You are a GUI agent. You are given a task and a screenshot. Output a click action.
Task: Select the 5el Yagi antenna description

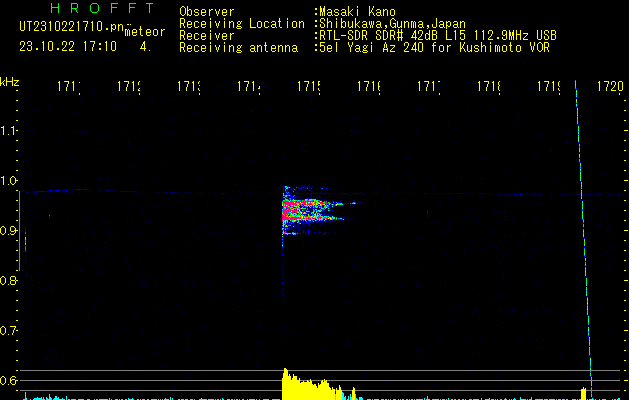tap(440, 47)
